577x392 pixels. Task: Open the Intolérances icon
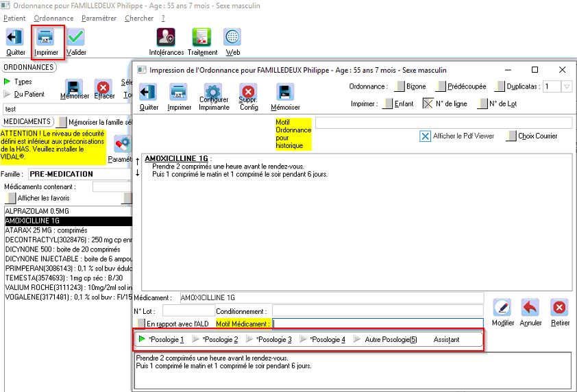pyautogui.click(x=166, y=37)
